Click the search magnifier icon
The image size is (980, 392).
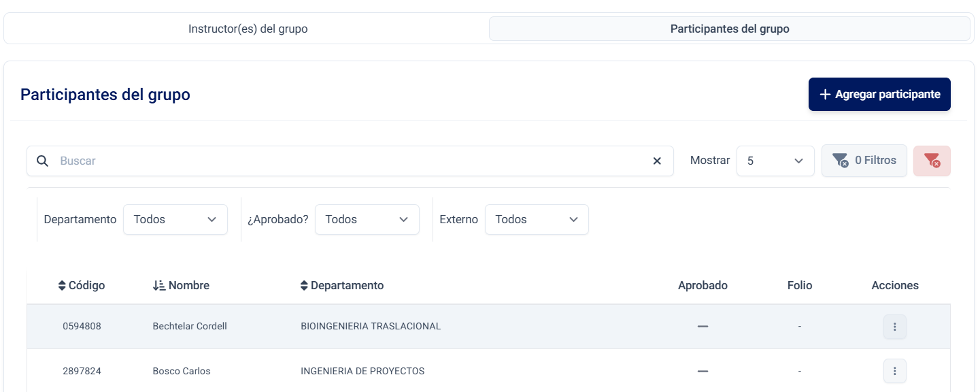pos(42,161)
